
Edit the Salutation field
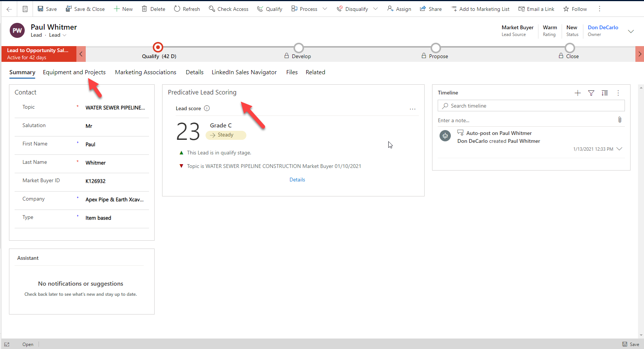115,126
